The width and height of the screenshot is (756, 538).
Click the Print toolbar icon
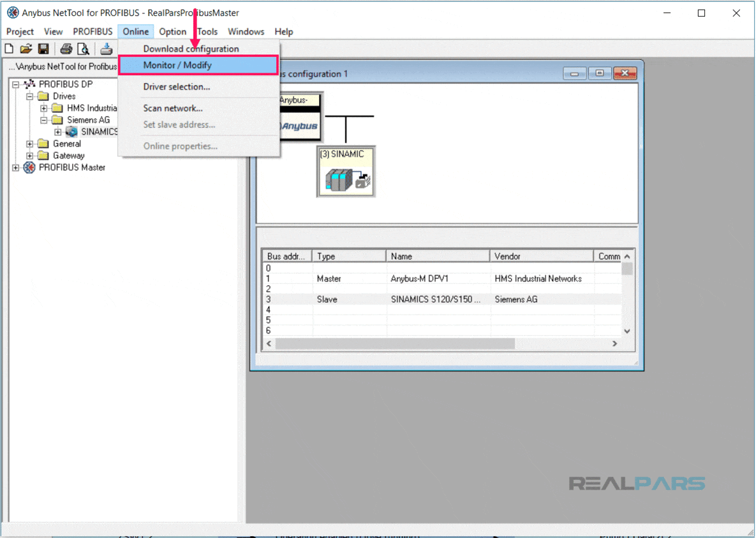(66, 49)
